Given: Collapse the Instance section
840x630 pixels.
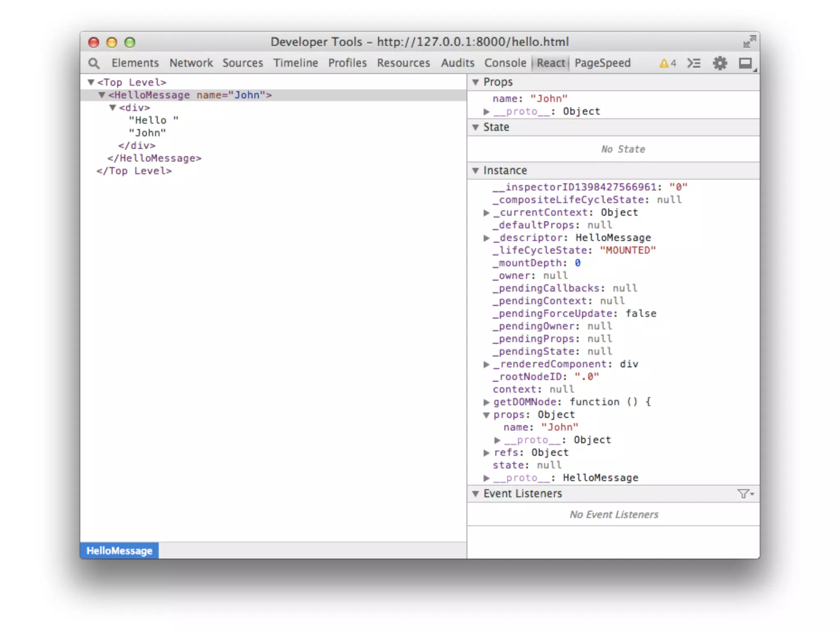Looking at the screenshot, I should [476, 171].
